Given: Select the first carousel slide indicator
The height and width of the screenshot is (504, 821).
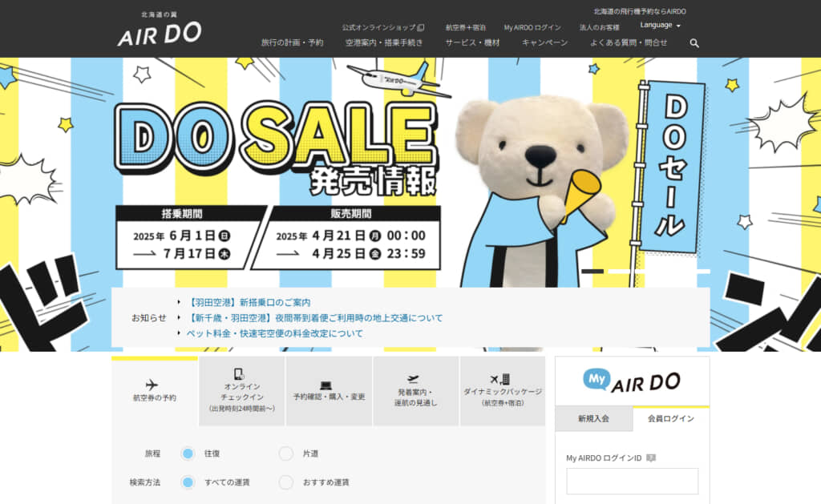Looking at the screenshot, I should click(x=592, y=272).
